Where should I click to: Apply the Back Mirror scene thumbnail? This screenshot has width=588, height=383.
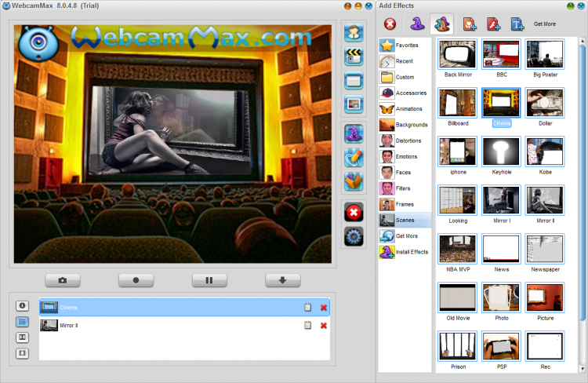[x=458, y=54]
